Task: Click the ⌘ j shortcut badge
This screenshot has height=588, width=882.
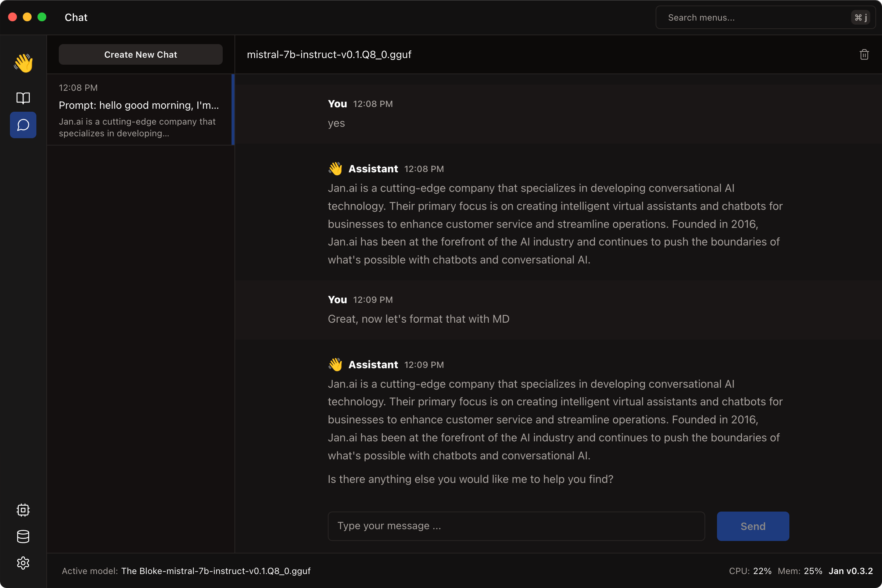Action: 860,18
